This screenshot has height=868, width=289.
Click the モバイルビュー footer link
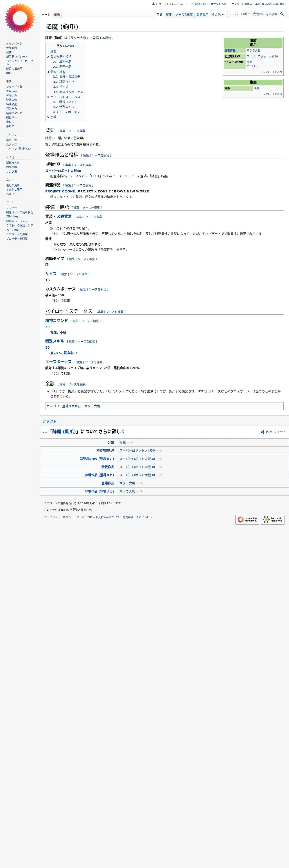145,517
